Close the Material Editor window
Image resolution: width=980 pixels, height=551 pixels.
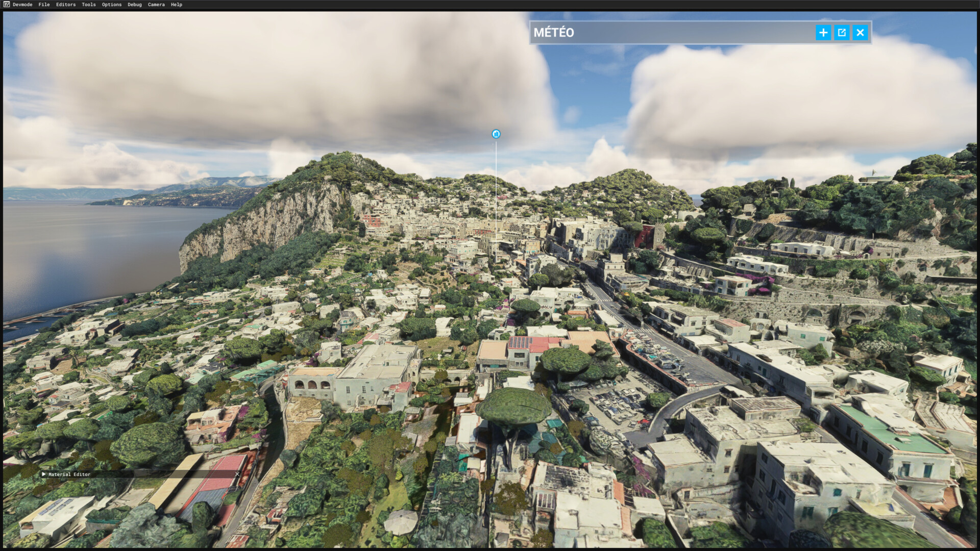237,474
